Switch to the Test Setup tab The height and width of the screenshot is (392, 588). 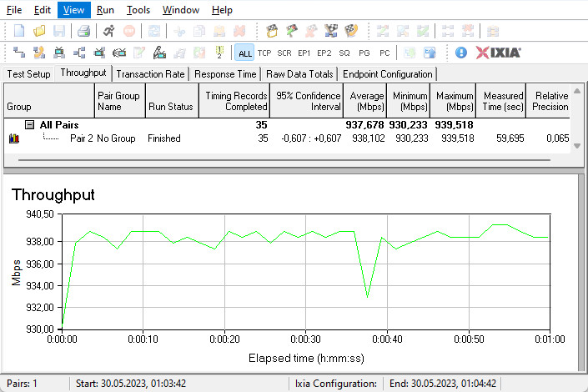28,74
